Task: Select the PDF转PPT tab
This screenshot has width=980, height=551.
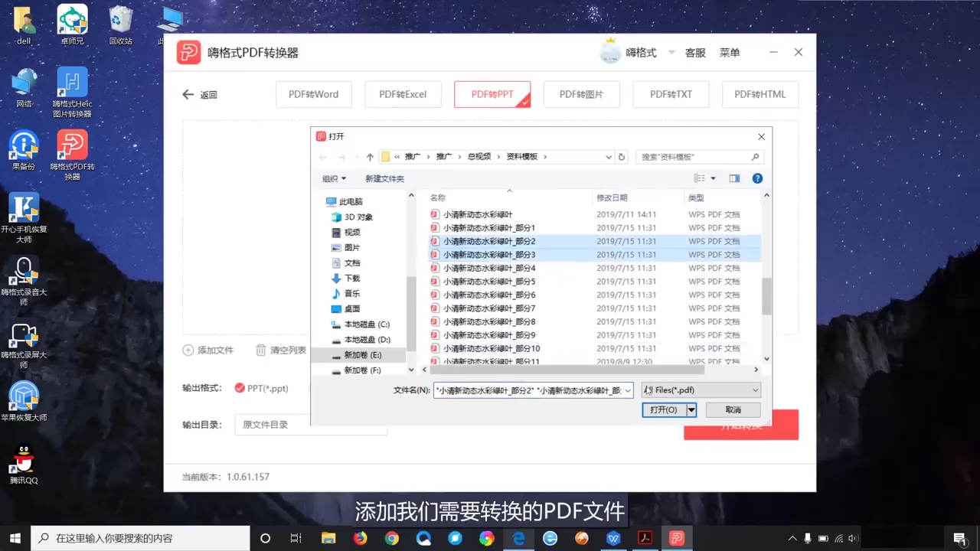Action: coord(492,94)
